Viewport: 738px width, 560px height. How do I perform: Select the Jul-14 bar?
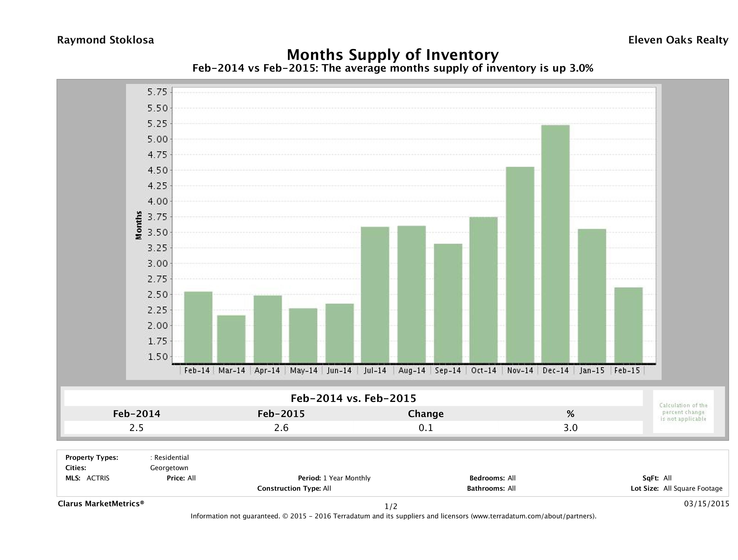click(x=375, y=295)
